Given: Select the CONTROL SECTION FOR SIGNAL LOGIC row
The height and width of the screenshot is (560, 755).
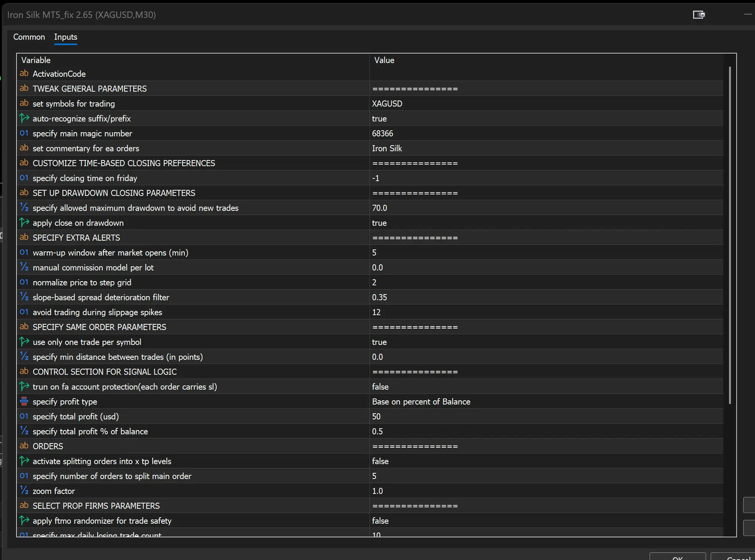Looking at the screenshot, I should 370,372.
